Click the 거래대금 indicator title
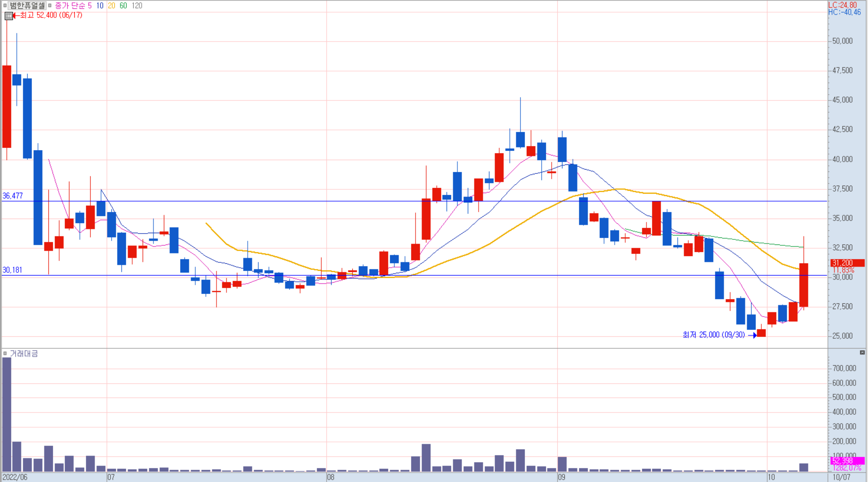The image size is (868, 482). [24, 353]
